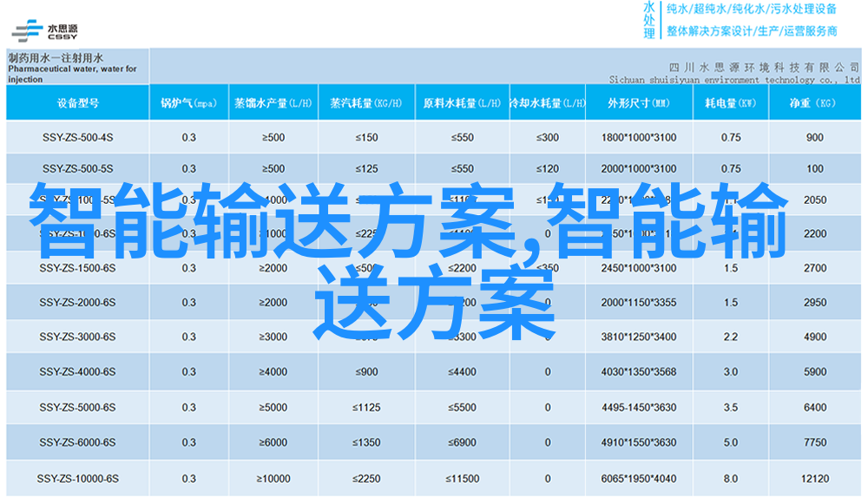Select the SSY-ZS-1500-6S model cell
Screen dimensions: 868x504
pos(77,268)
